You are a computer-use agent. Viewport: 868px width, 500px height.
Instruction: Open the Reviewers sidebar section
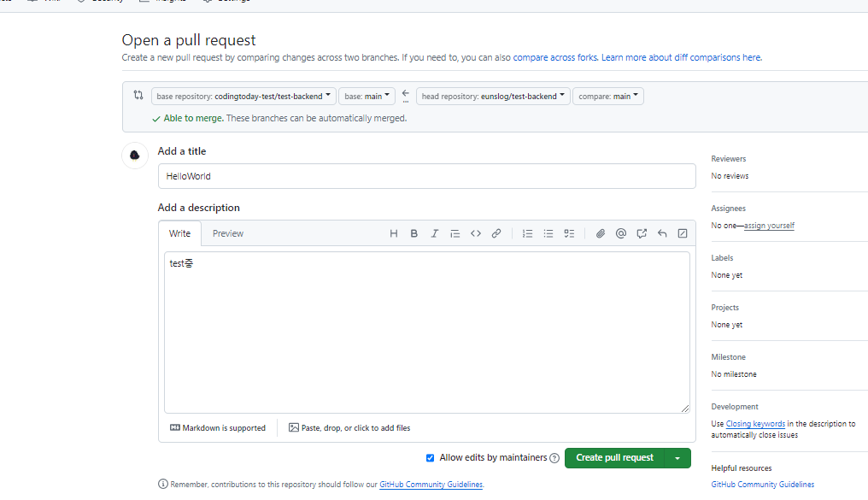pyautogui.click(x=729, y=159)
